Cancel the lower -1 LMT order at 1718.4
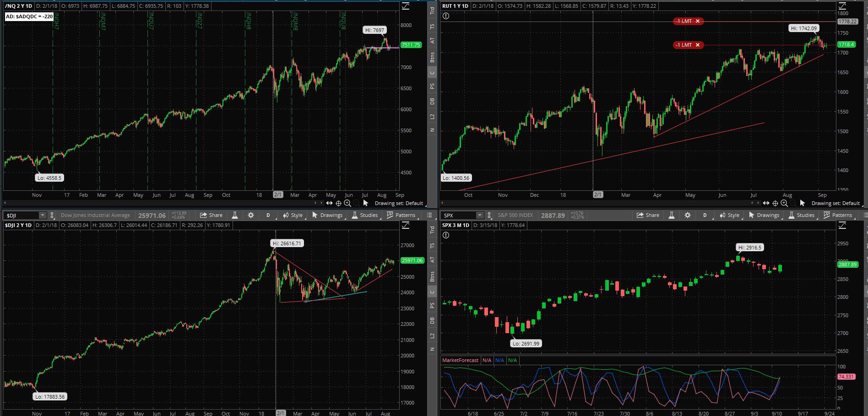Screen dimensions: 868x416 click(x=698, y=45)
